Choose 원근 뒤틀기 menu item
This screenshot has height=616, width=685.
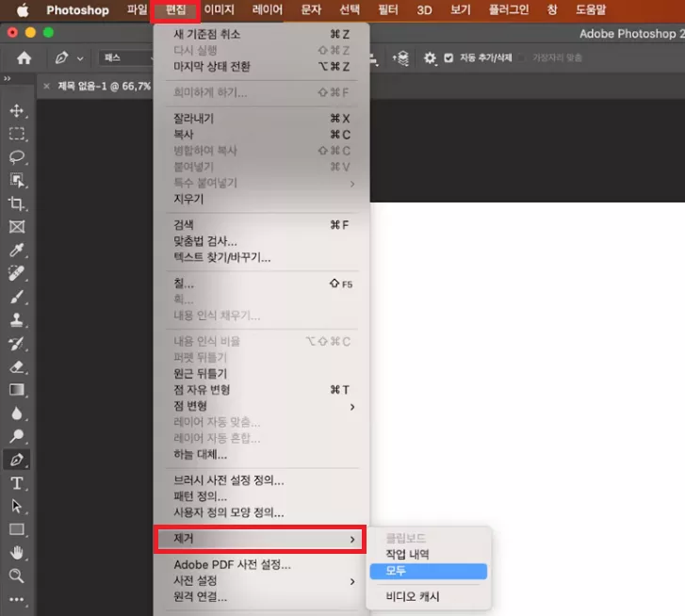tap(262, 374)
